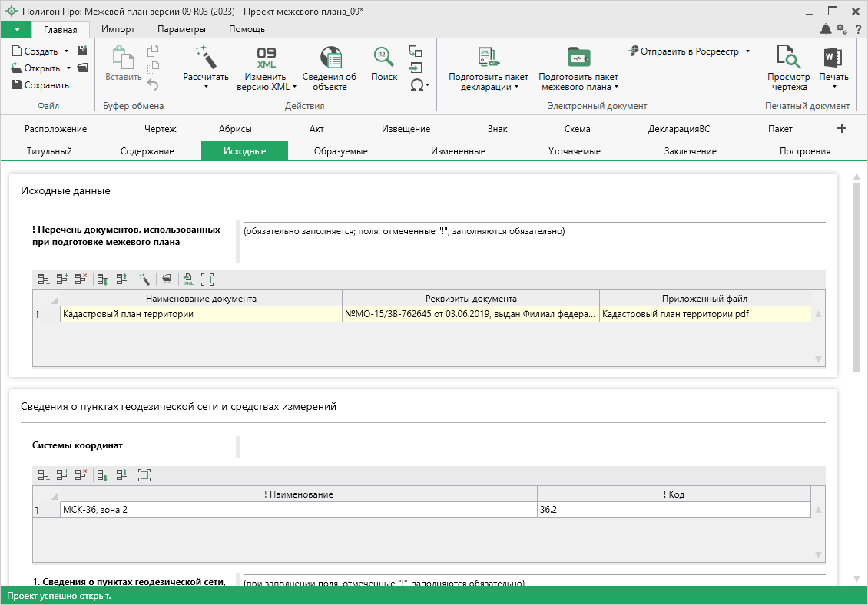This screenshot has width=868, height=605.
Task: Open settings gears icon near the bell
Action: [842, 29]
